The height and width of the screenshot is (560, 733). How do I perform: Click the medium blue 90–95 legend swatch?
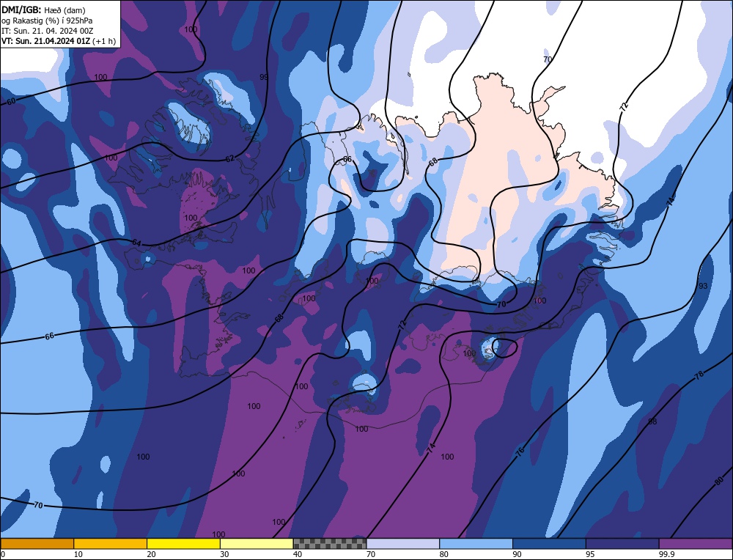point(549,544)
